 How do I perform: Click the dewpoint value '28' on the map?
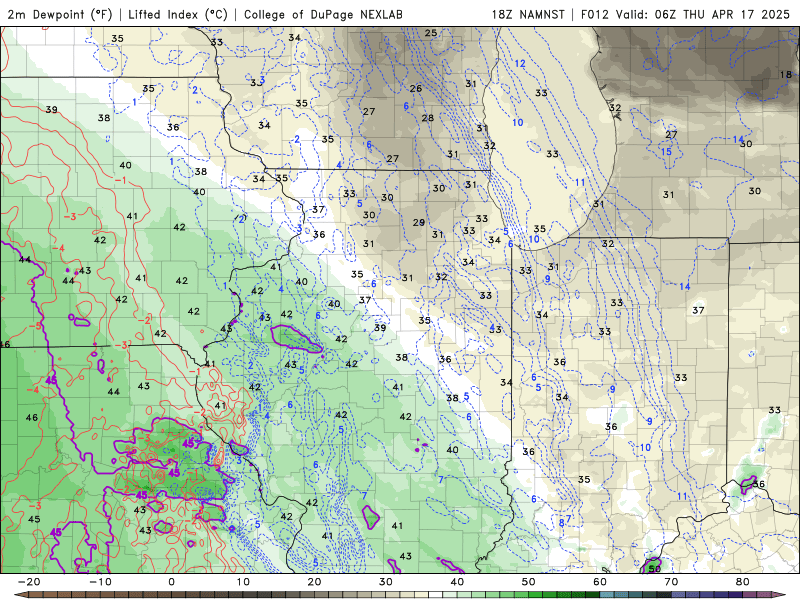(428, 118)
